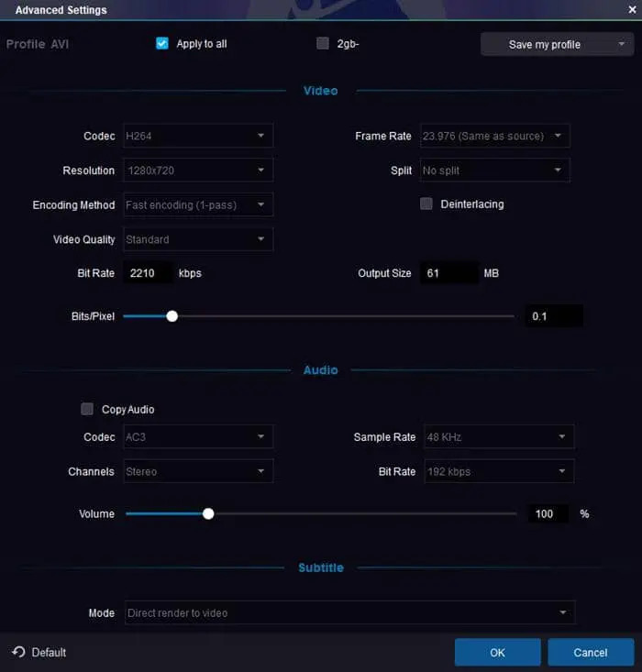Uncheck the Apply to all checkbox

click(x=162, y=43)
